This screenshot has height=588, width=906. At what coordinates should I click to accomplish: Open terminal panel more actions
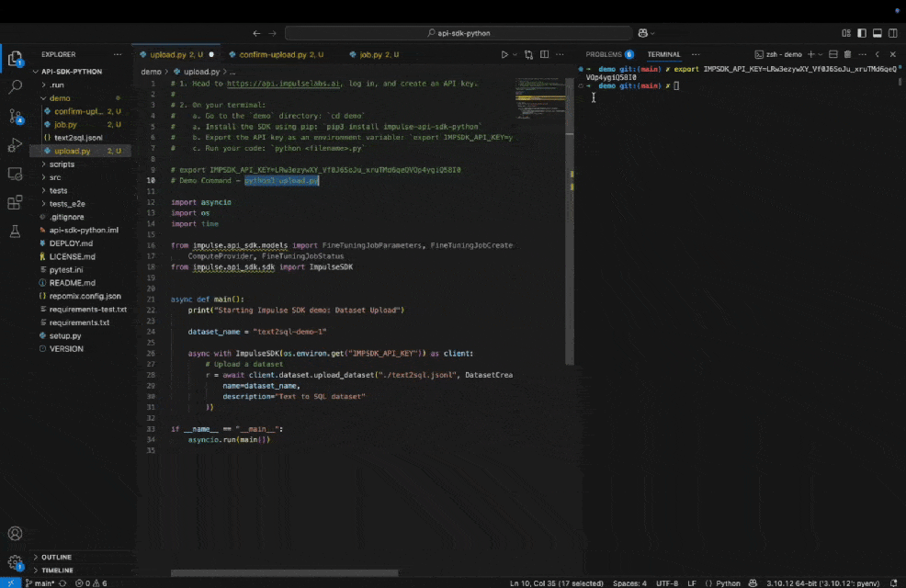pyautogui.click(x=862, y=54)
